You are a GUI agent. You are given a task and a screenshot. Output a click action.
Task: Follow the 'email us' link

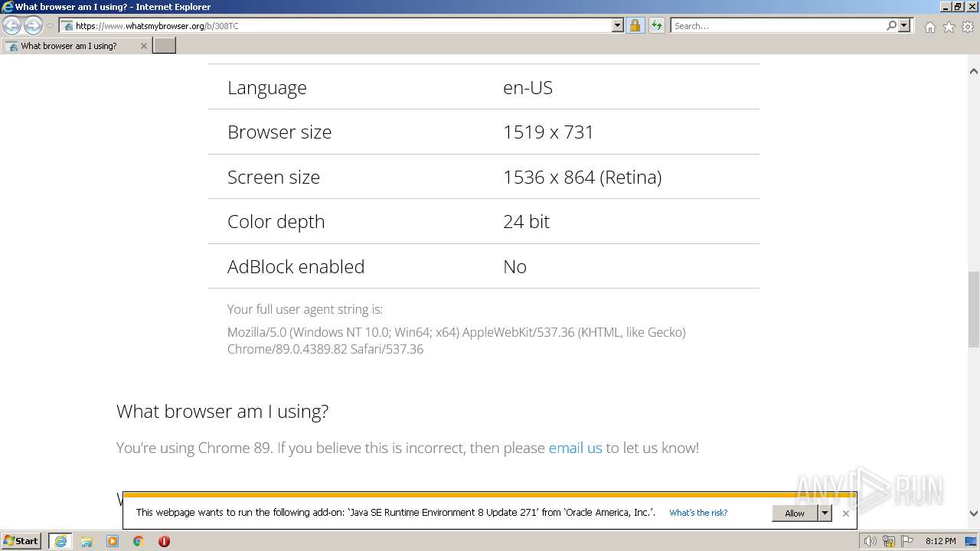(x=575, y=448)
